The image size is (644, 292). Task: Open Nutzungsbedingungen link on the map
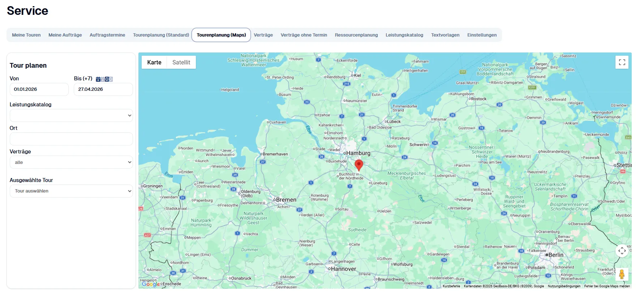(x=564, y=286)
